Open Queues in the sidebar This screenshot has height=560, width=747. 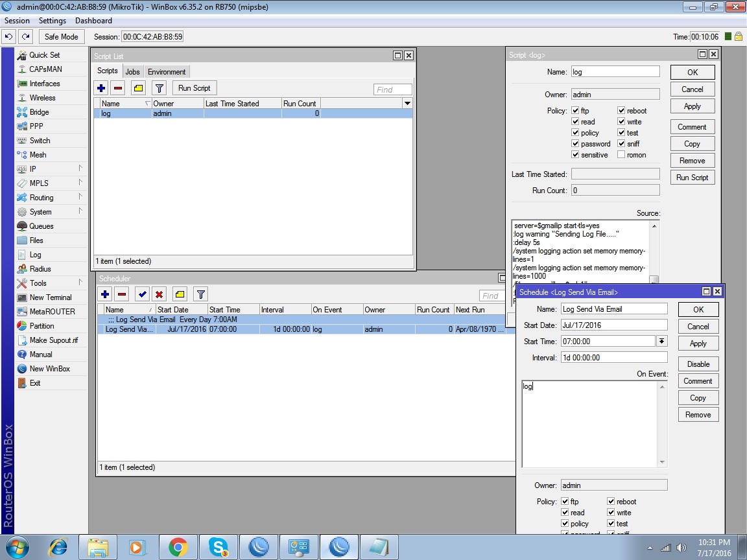pyautogui.click(x=41, y=226)
